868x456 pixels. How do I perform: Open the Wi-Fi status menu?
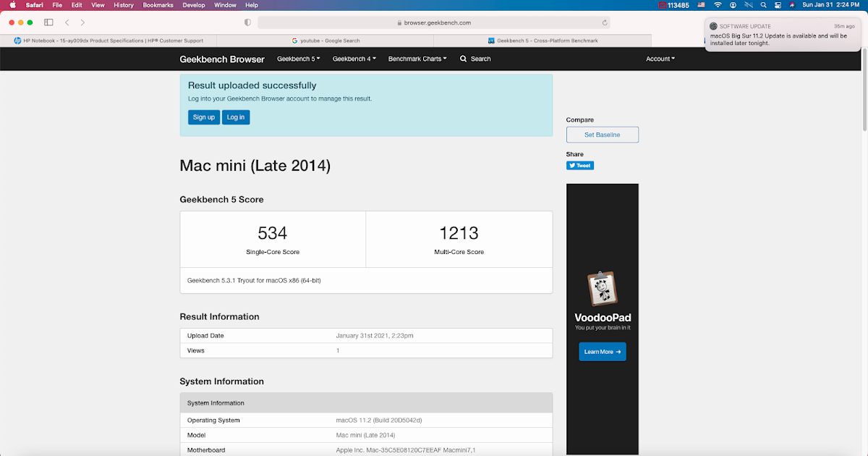[x=718, y=5]
